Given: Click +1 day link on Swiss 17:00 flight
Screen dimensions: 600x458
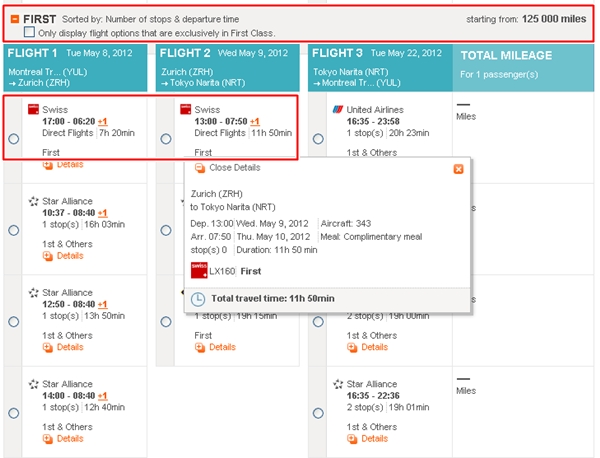Looking at the screenshot, I should click(x=103, y=122).
